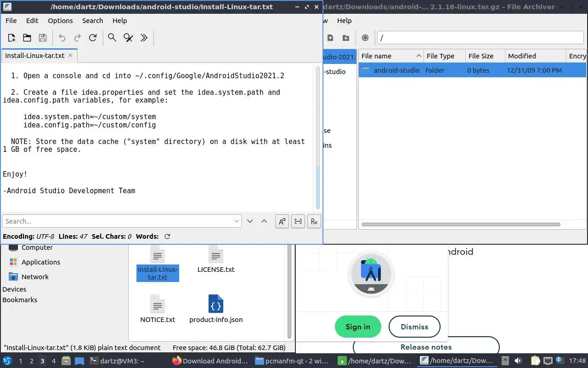The image size is (588, 368).
Task: Sort archive by Modified column
Action: pos(535,56)
